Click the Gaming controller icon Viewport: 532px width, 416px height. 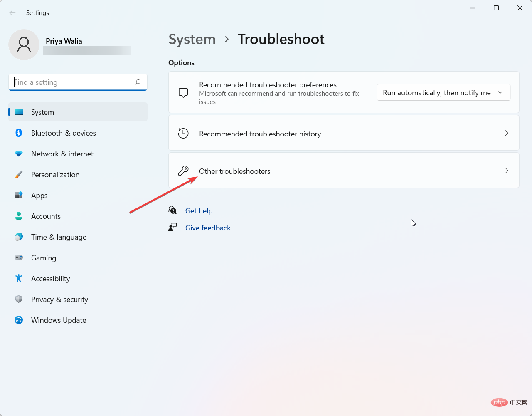[19, 258]
